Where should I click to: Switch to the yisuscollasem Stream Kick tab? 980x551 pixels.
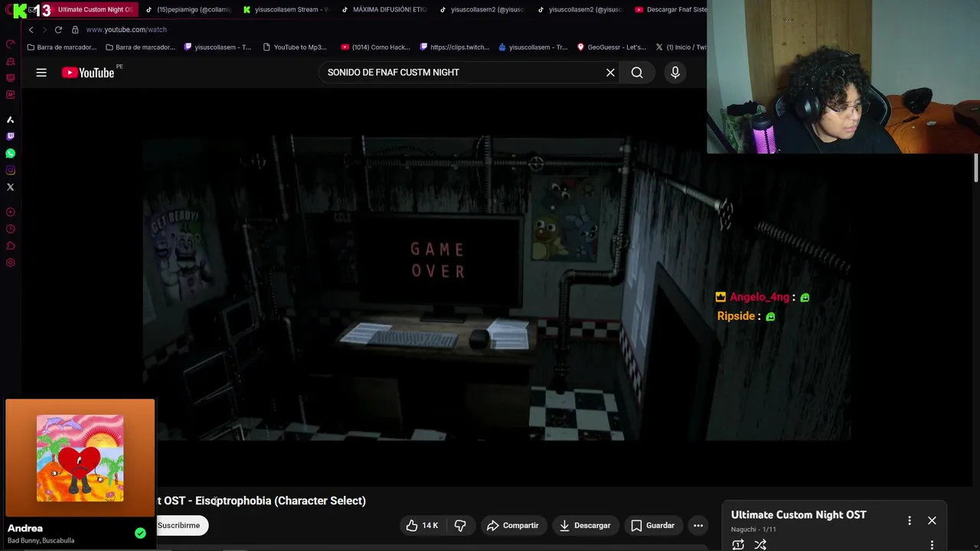286,9
